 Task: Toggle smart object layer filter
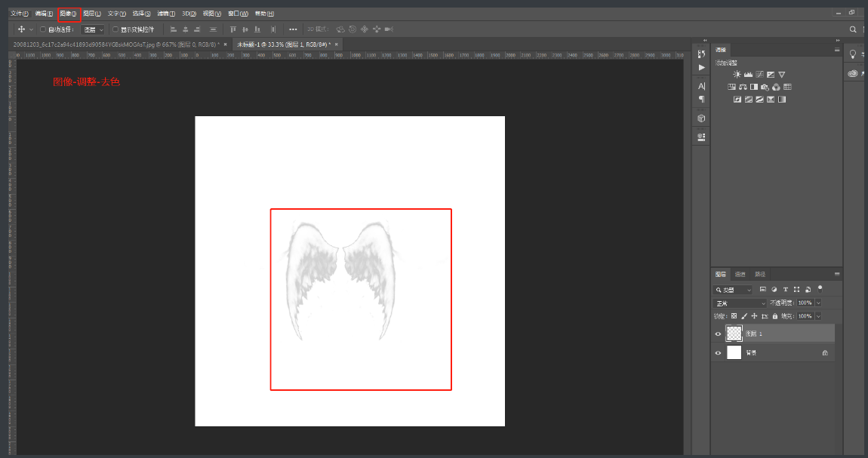808,289
